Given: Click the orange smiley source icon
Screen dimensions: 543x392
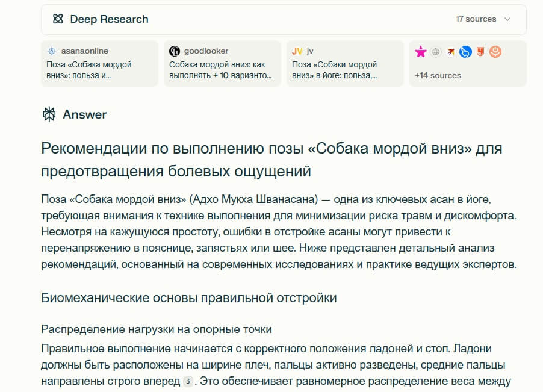Looking at the screenshot, I should (495, 52).
